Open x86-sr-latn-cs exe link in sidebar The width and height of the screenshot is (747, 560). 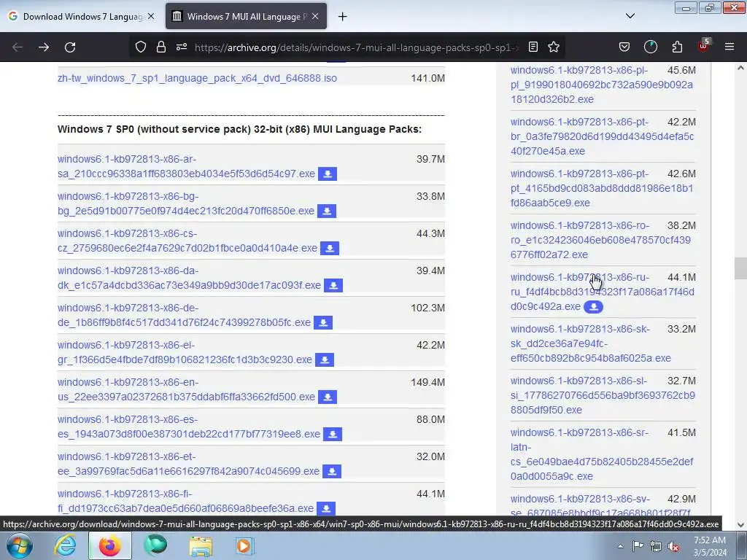[x=602, y=454]
